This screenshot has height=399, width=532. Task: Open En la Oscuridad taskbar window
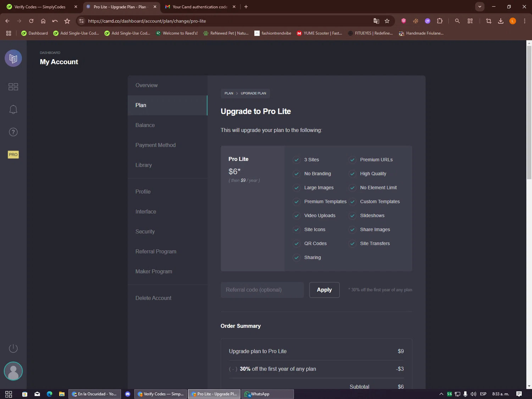coord(94,394)
